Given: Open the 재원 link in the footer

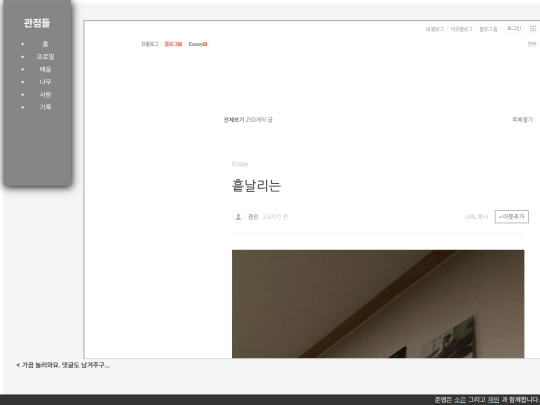Looking at the screenshot, I should click(x=493, y=400).
